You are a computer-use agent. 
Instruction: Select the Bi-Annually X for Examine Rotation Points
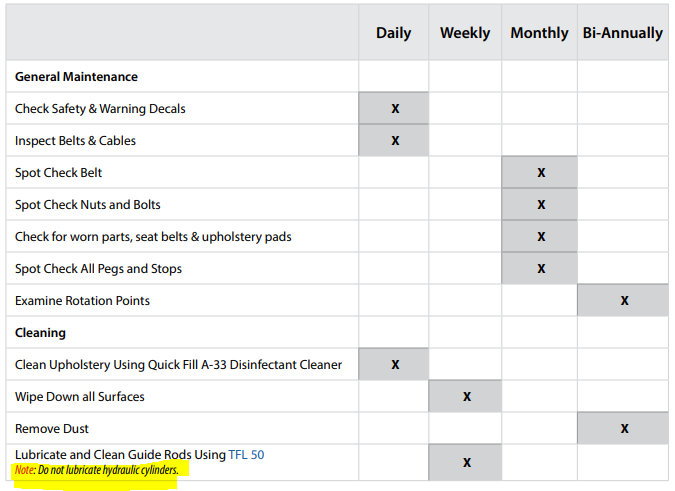(x=624, y=301)
